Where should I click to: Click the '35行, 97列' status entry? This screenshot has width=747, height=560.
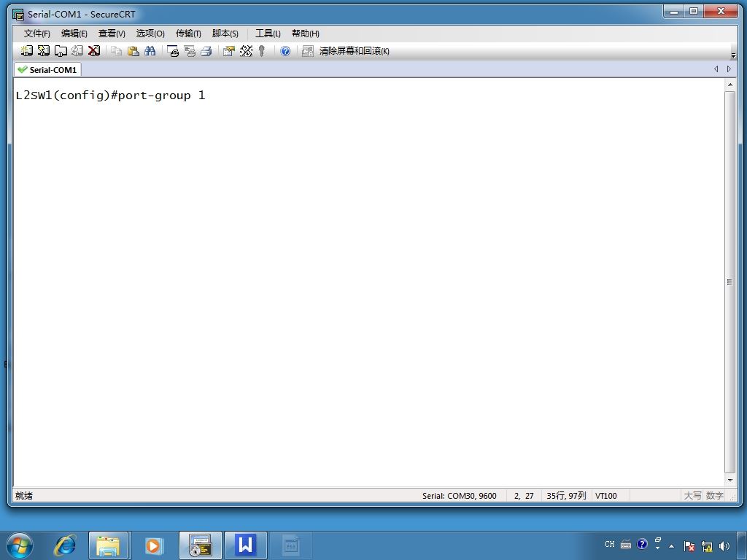(566, 496)
